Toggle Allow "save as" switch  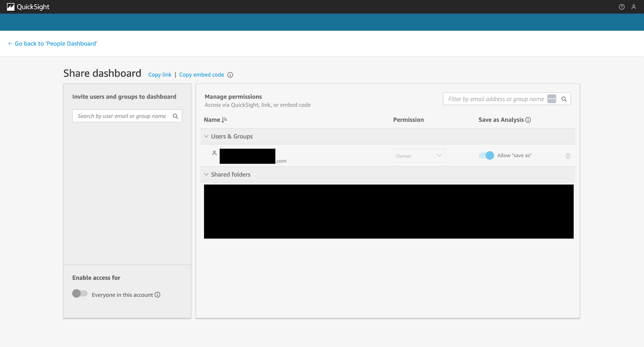pos(486,156)
